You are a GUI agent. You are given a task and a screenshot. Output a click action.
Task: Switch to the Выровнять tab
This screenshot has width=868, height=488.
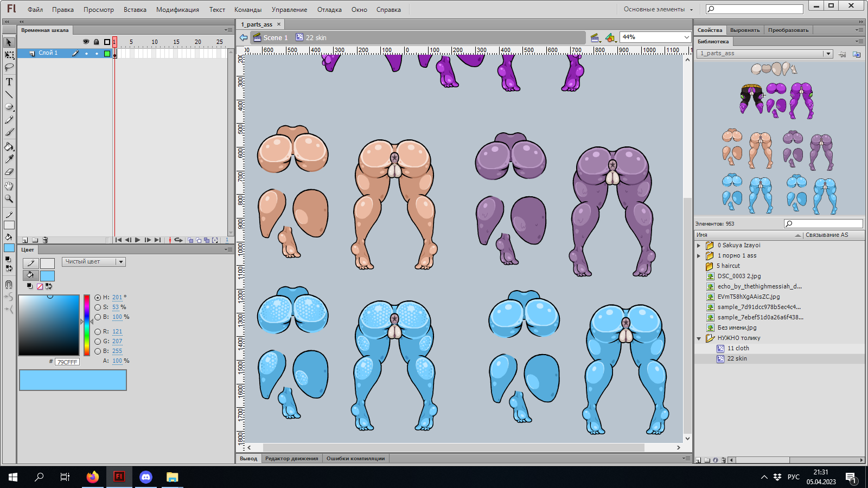[745, 30]
